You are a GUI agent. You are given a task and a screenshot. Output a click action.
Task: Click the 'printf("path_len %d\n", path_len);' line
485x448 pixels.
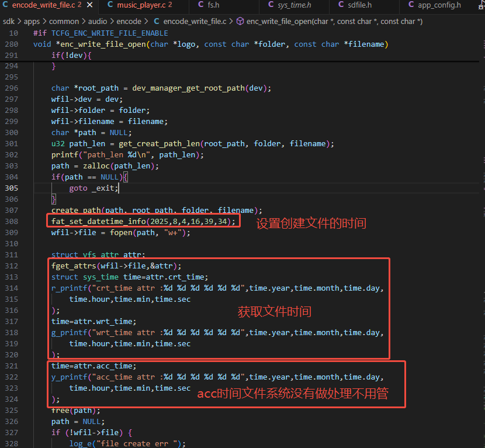(127, 155)
